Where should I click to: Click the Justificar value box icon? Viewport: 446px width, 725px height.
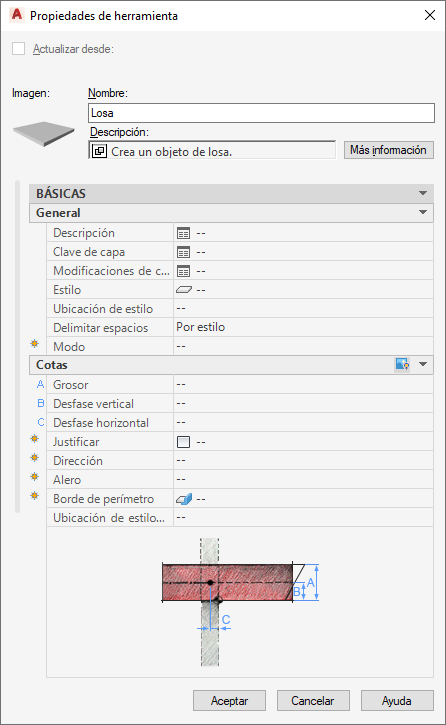point(183,442)
